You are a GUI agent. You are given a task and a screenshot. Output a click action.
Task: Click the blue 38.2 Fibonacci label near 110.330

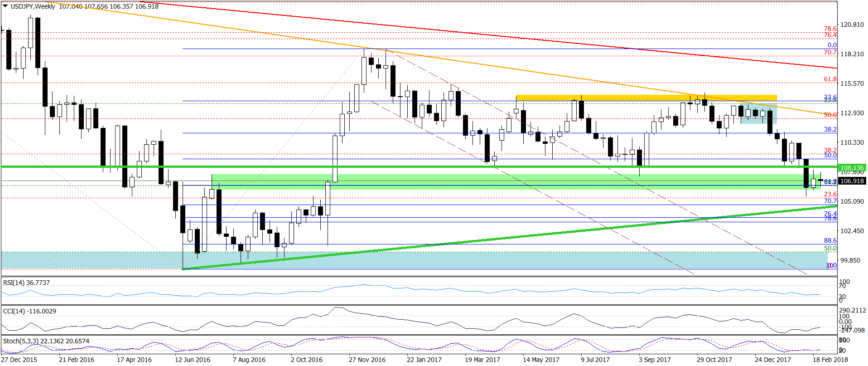[830, 130]
